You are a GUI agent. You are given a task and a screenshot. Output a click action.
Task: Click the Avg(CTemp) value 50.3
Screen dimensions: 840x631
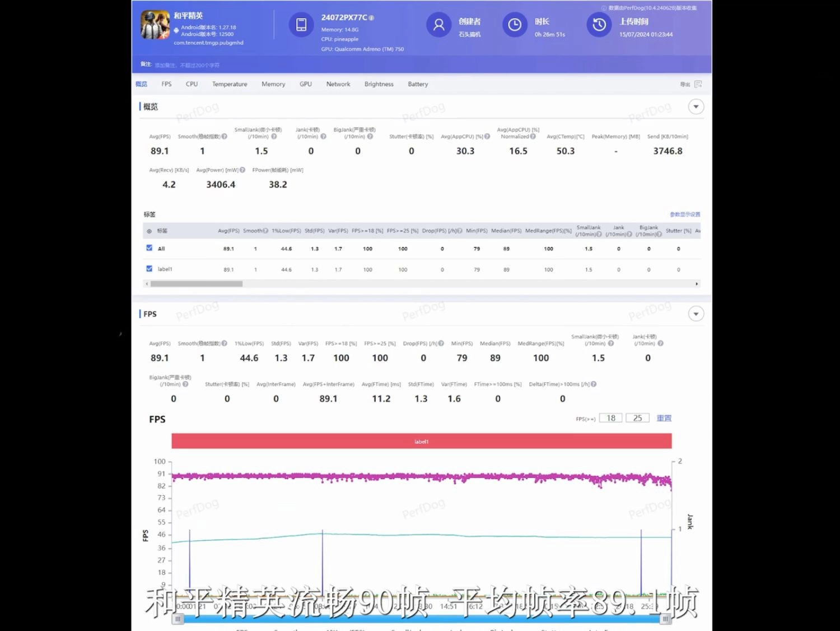click(x=566, y=151)
